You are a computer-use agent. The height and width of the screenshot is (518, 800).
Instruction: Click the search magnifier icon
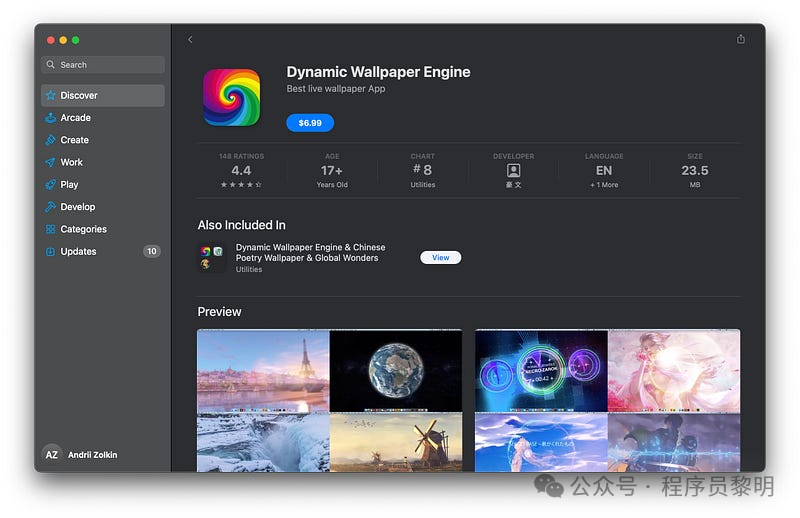[51, 65]
